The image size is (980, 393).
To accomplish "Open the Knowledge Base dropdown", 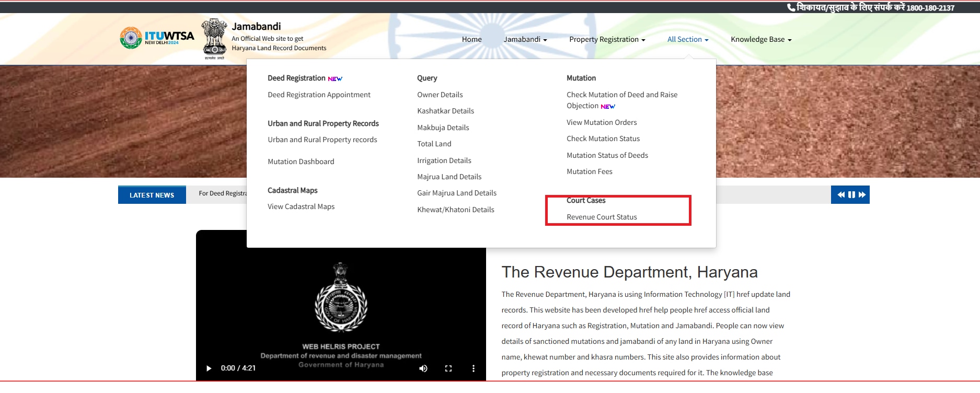I will pos(760,39).
